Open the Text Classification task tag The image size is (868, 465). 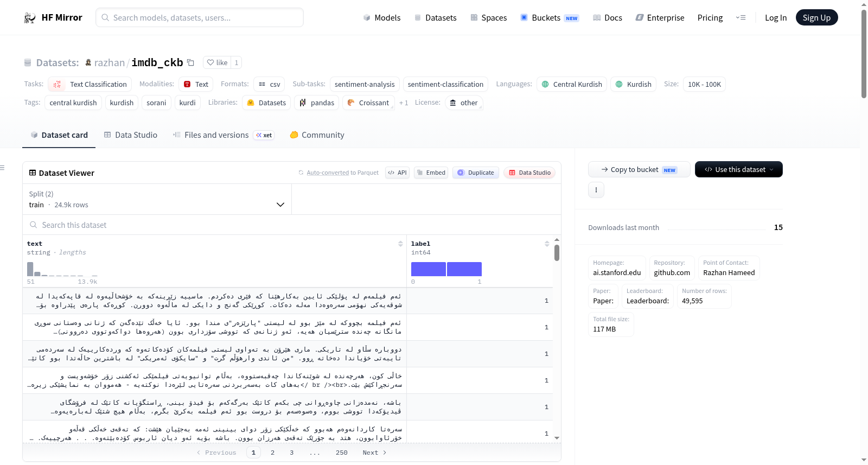[90, 84]
